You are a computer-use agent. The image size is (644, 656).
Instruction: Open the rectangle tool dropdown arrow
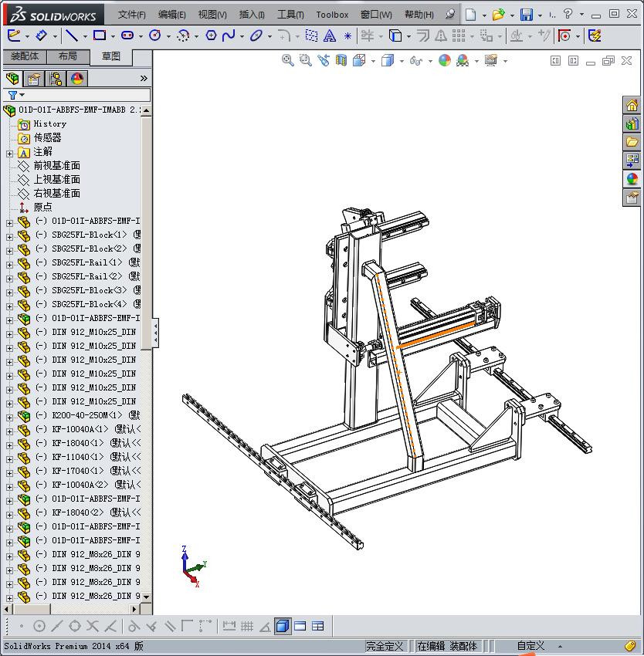coord(113,36)
